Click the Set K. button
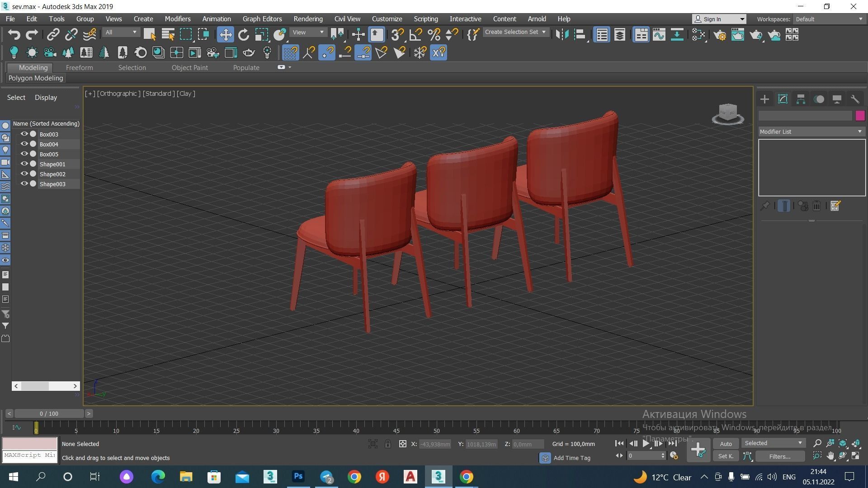Viewport: 868px width, 488px height. click(726, 456)
